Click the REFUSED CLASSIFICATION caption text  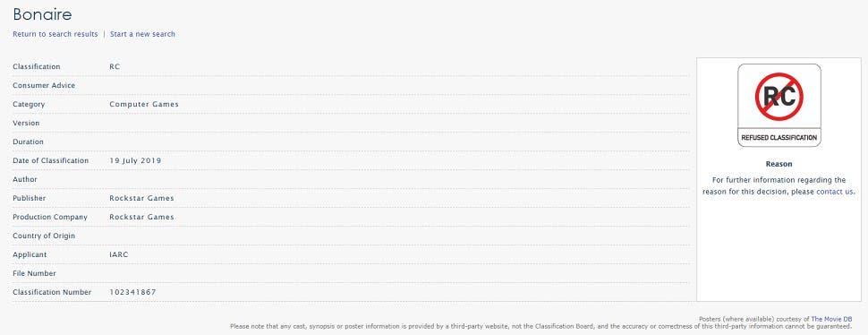point(779,137)
